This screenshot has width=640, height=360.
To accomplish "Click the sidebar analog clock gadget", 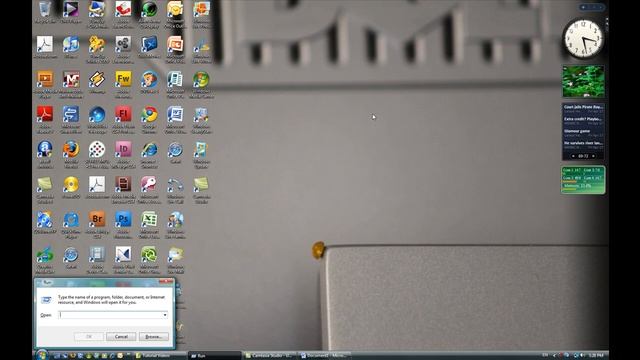I will [x=583, y=39].
